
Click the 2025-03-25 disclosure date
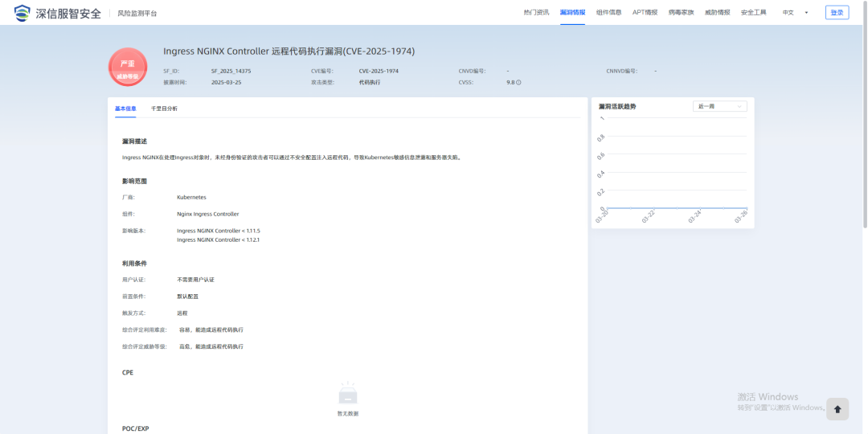pos(227,83)
